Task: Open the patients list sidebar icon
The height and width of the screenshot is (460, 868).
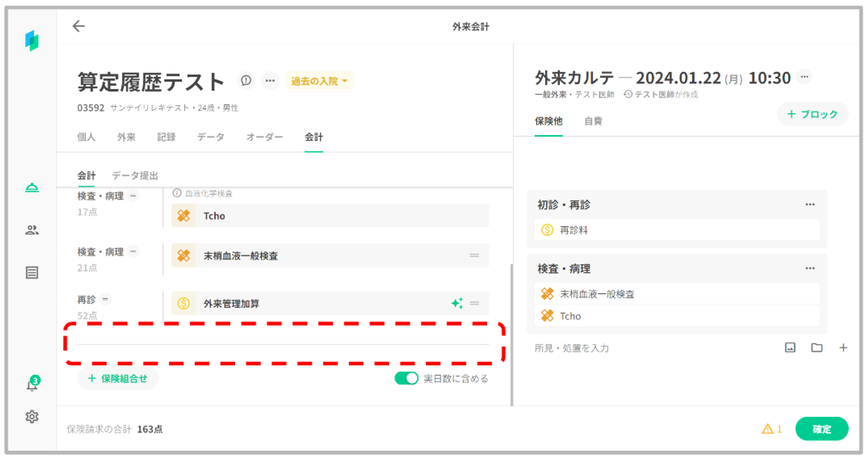Action: point(32,230)
